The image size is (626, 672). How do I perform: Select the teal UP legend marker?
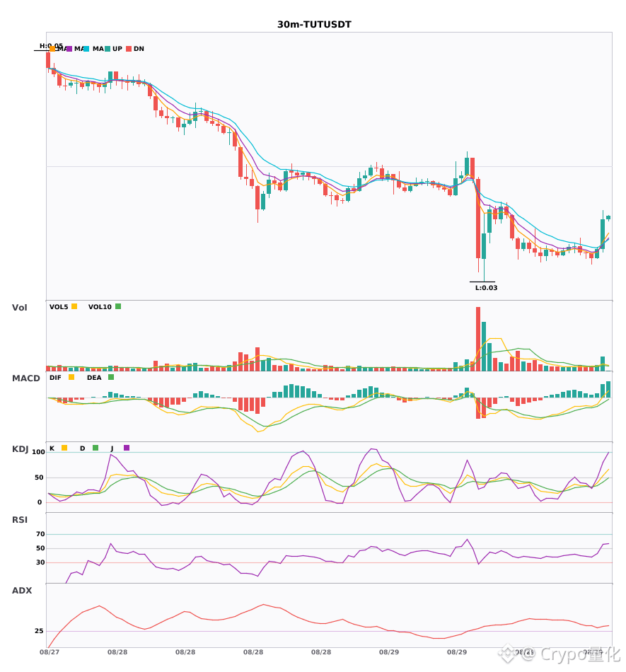pyautogui.click(x=108, y=49)
